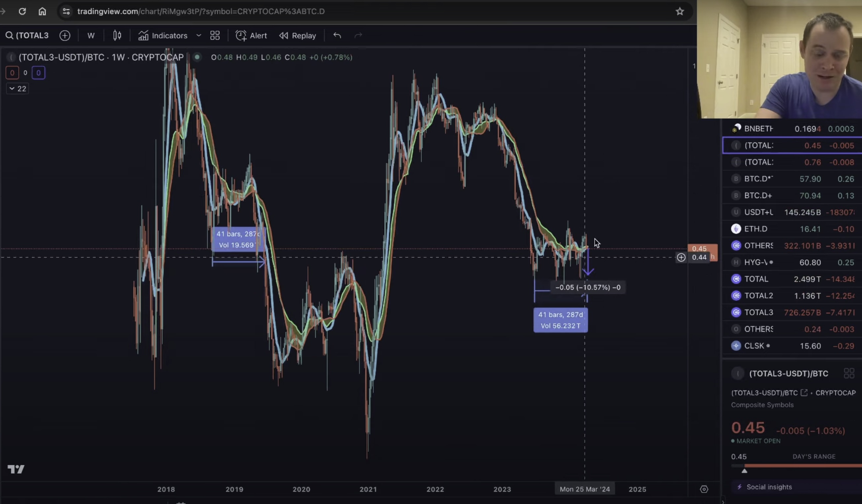Open the W timeframe interval selector

pos(91,36)
